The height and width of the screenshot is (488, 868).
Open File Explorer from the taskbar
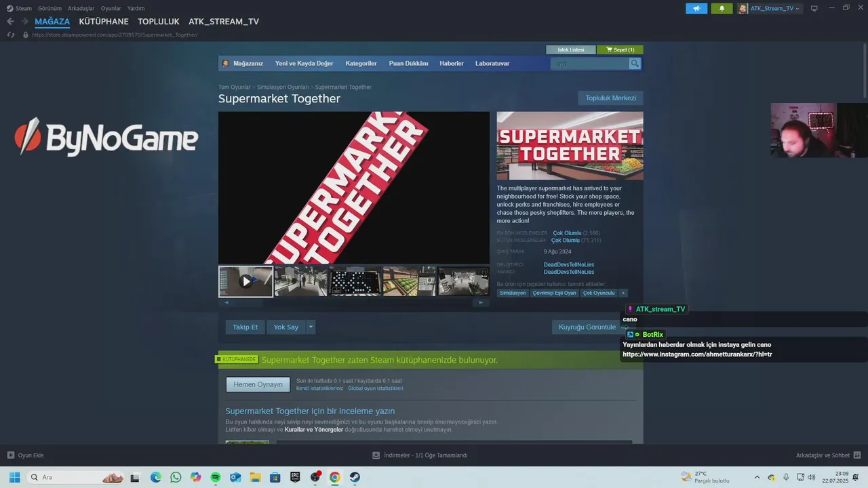[255, 477]
